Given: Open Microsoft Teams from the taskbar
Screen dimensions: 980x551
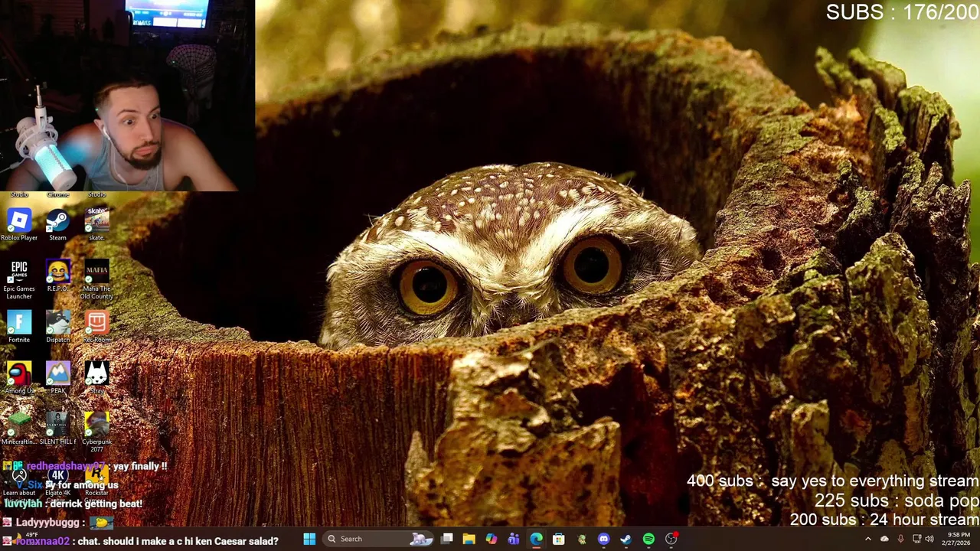Looking at the screenshot, I should click(x=514, y=540).
